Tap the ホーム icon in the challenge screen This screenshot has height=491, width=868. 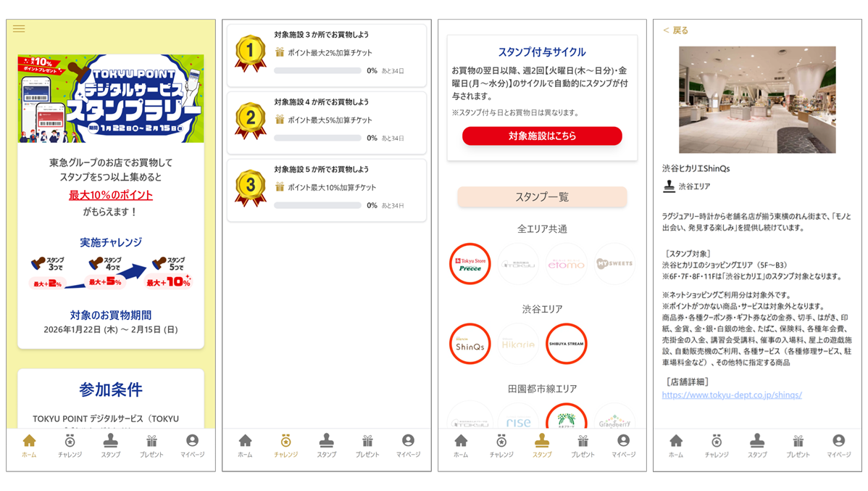(x=245, y=440)
